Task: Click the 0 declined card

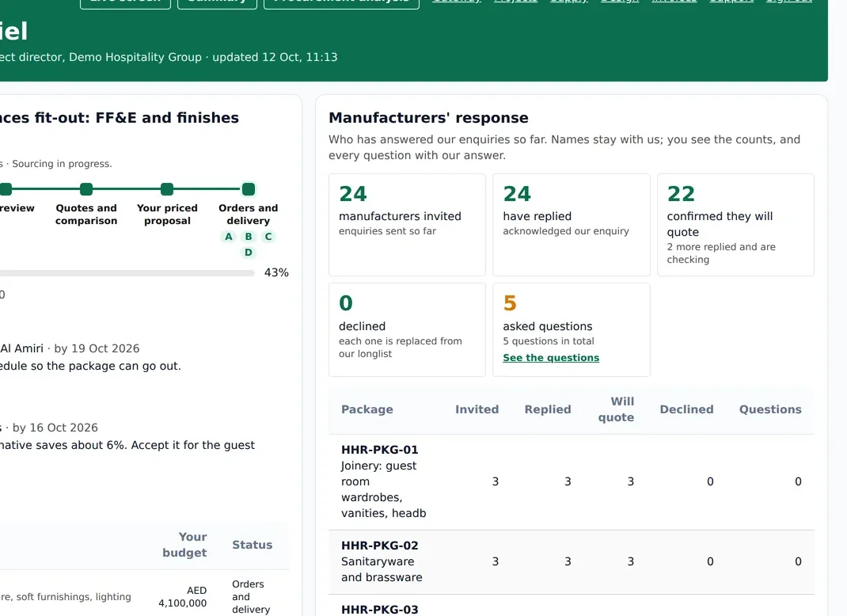Action: click(x=407, y=329)
